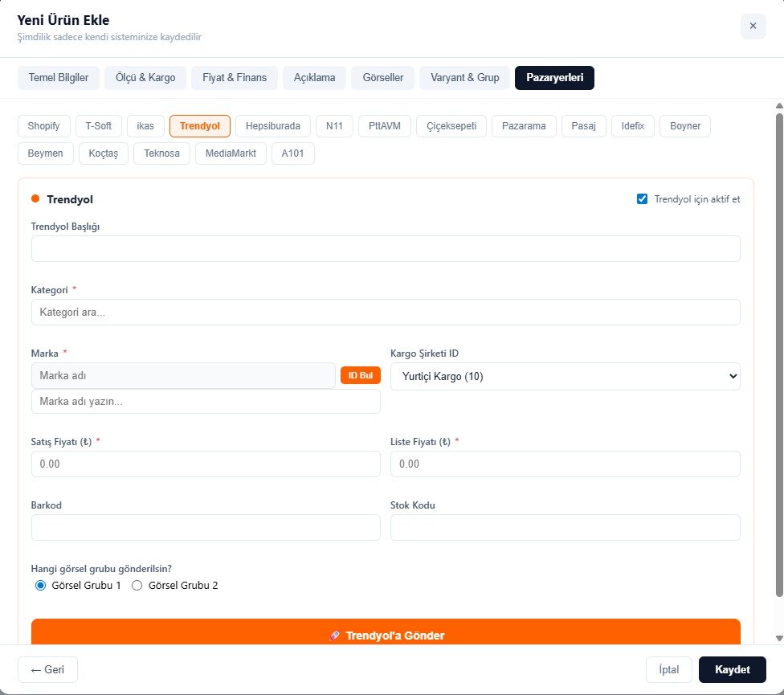Go back with the Geri button
784x695 pixels.
(x=47, y=669)
